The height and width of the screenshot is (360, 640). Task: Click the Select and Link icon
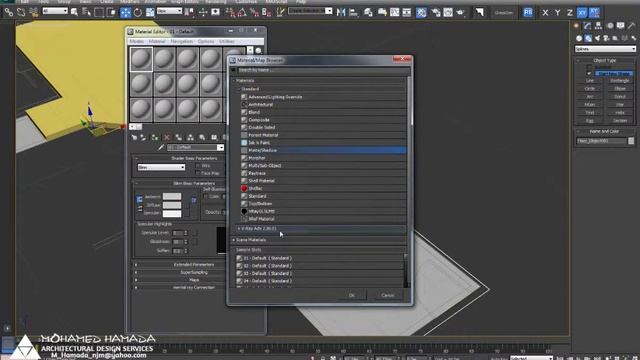point(9,12)
